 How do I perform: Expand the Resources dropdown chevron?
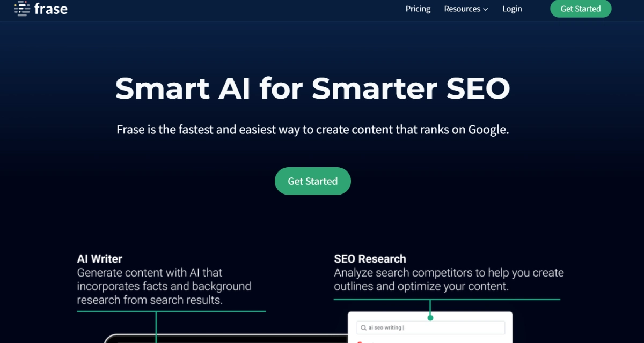(x=486, y=9)
